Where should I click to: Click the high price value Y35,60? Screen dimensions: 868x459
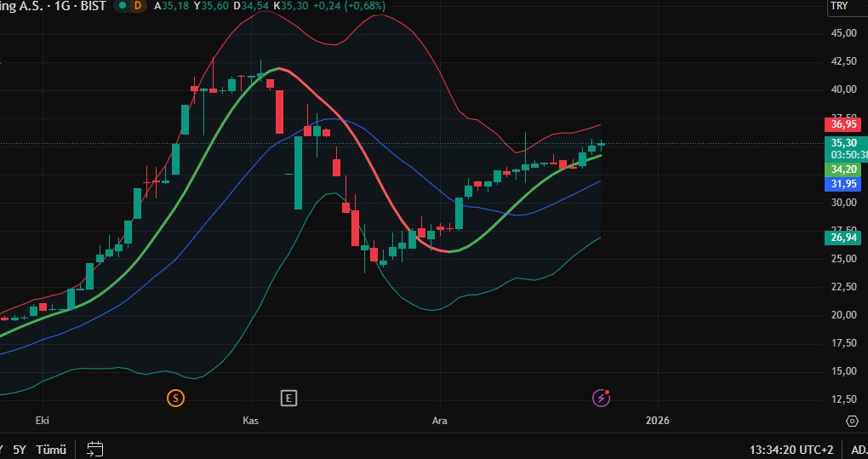[211, 6]
